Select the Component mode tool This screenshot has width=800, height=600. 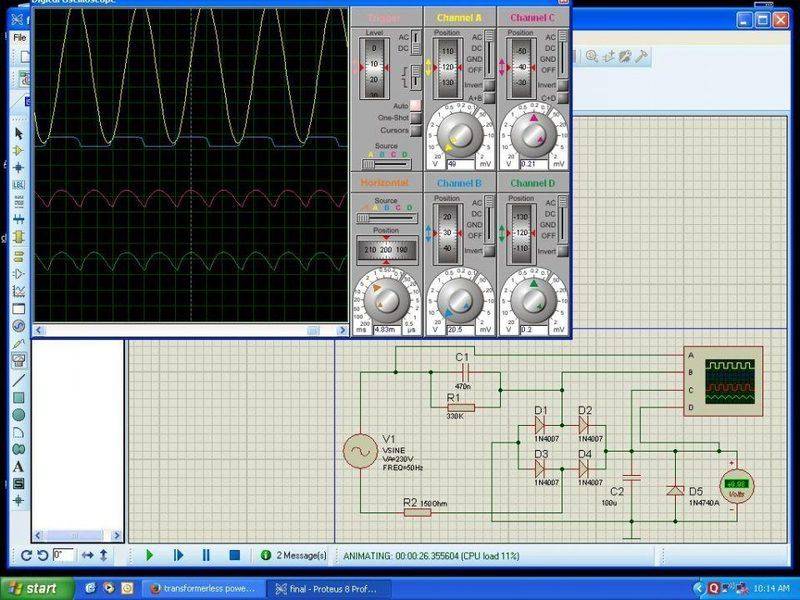click(19, 151)
